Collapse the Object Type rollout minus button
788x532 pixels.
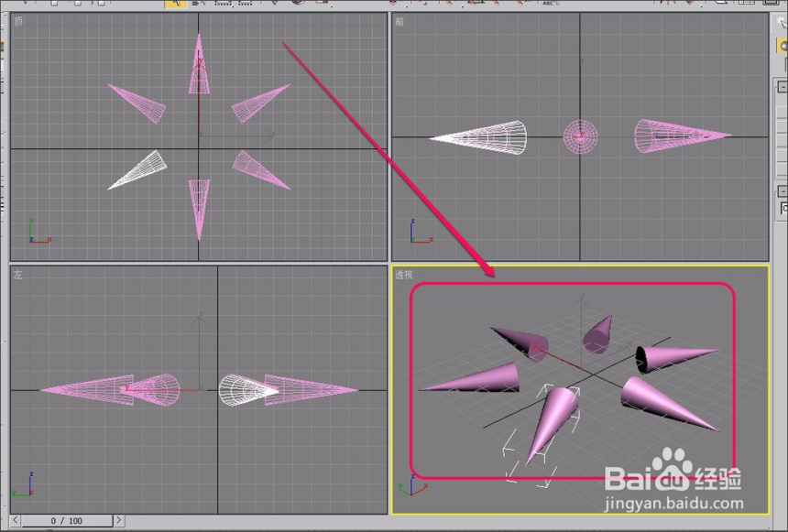pos(783,86)
